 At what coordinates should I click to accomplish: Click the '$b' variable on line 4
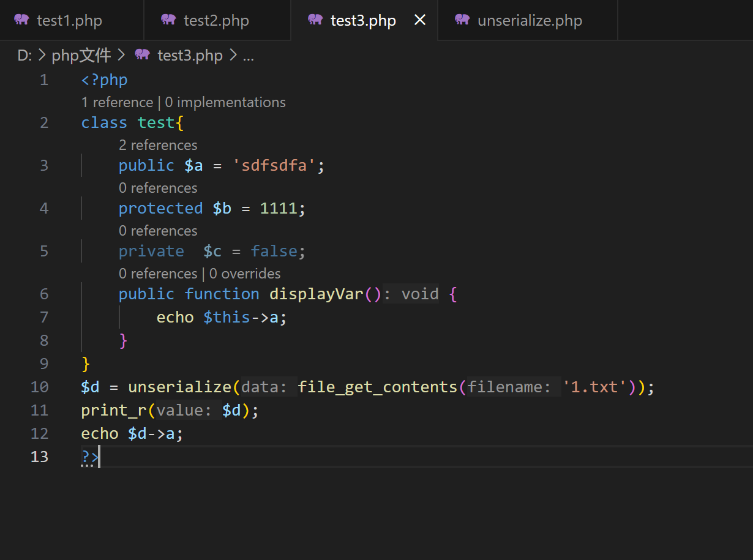pyautogui.click(x=222, y=209)
